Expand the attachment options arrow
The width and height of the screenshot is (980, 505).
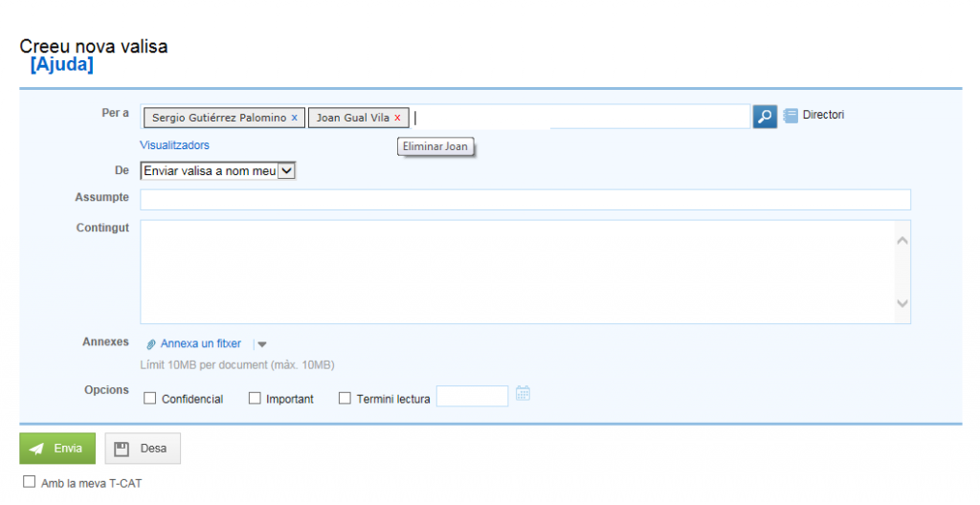[x=262, y=345]
